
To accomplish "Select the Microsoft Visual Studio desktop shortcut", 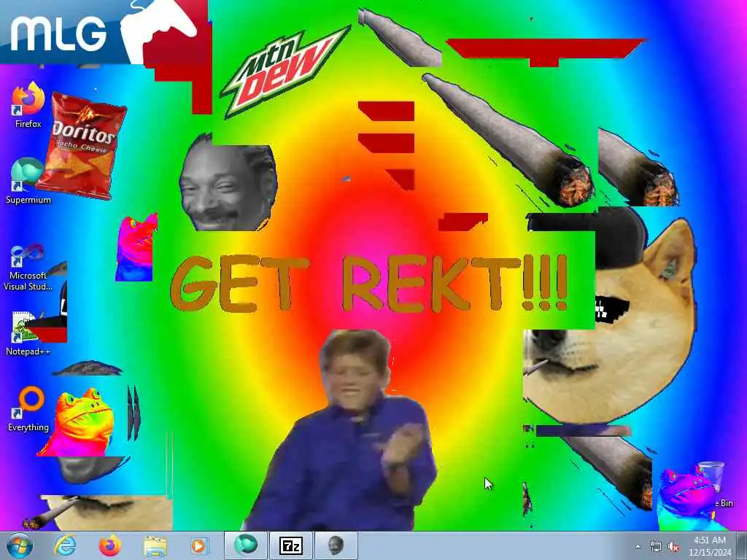I will tap(28, 268).
